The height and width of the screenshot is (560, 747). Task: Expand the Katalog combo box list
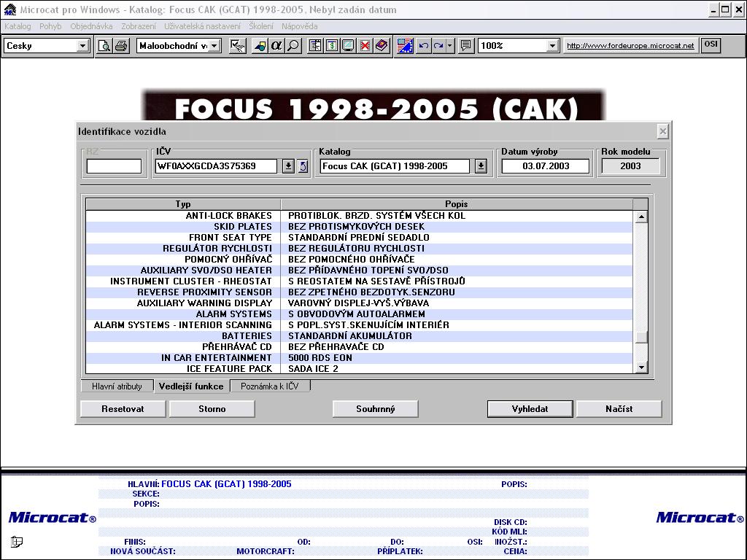point(481,166)
